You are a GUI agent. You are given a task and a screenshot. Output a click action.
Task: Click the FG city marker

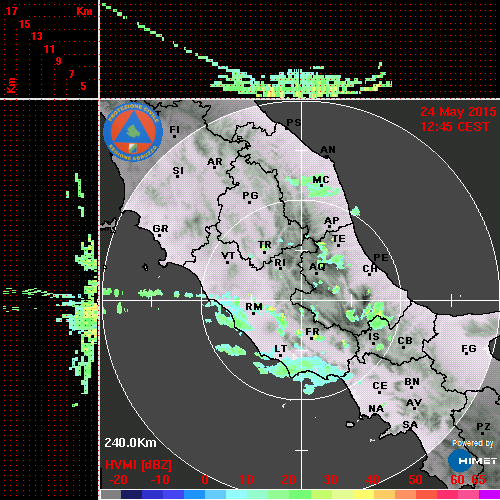click(x=466, y=354)
